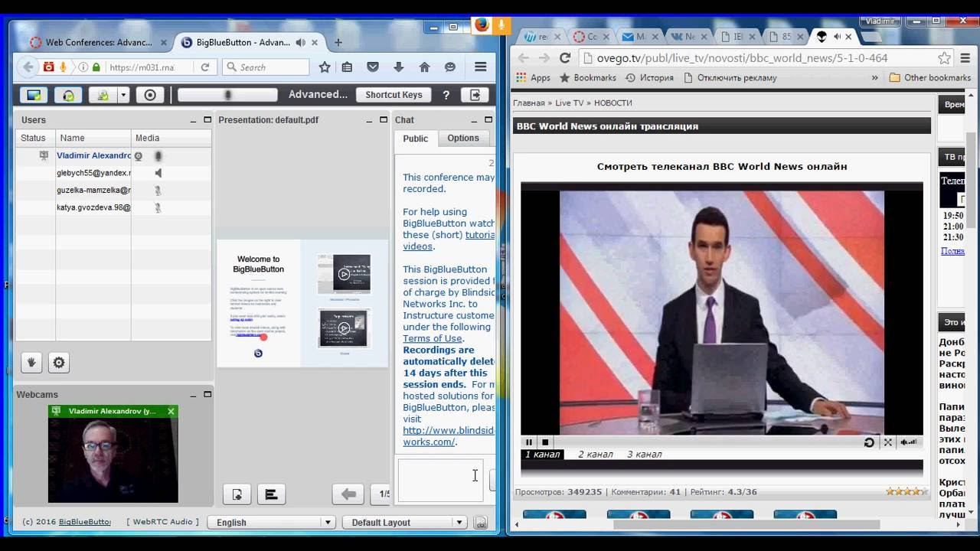Open Shortcut Keys help
The height and width of the screenshot is (551, 980).
pos(394,95)
